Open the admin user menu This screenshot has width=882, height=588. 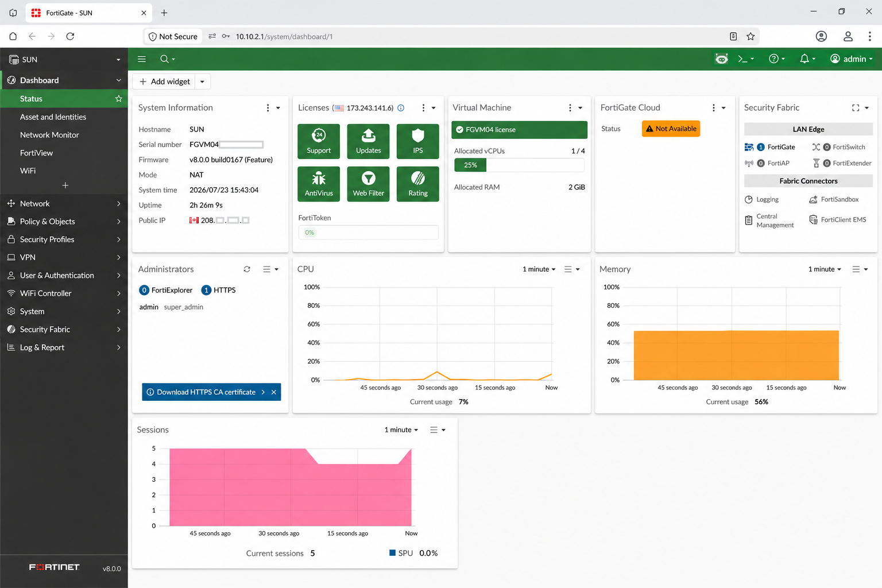point(852,59)
